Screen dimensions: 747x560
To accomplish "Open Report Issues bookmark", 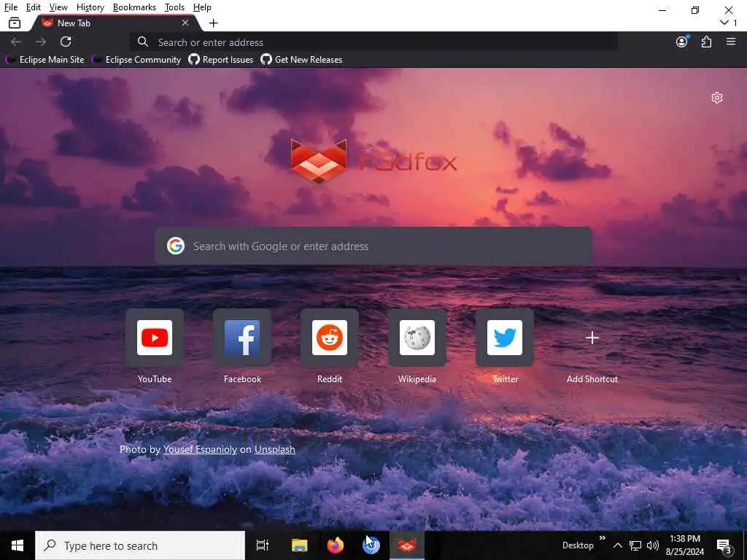I will [x=220, y=60].
